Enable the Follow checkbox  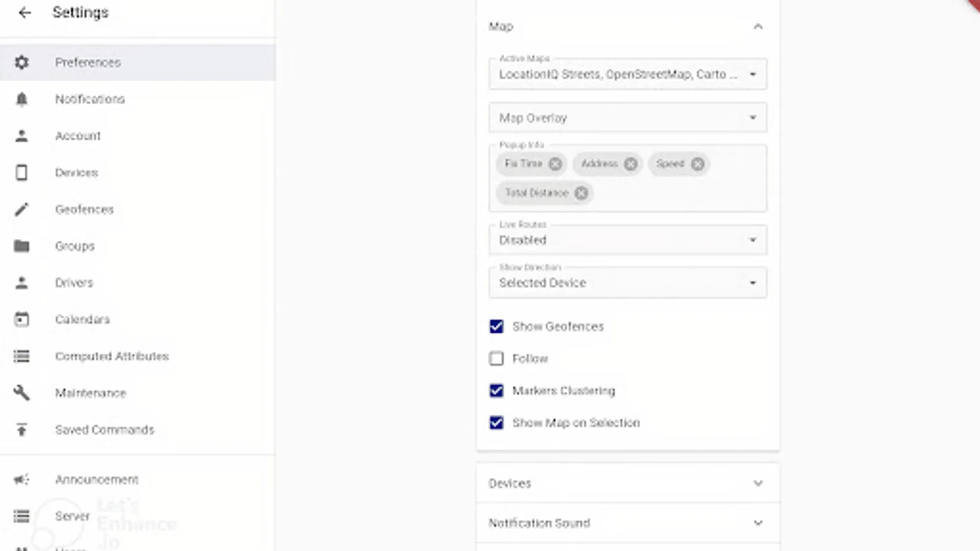pos(496,358)
